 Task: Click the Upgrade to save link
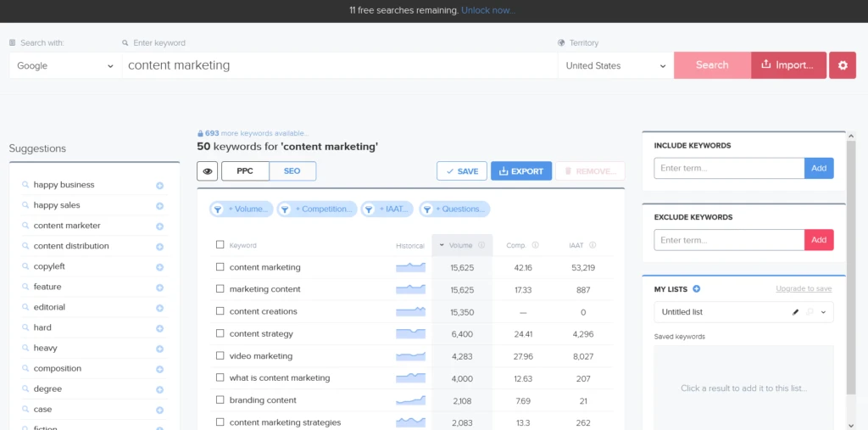[x=804, y=288]
